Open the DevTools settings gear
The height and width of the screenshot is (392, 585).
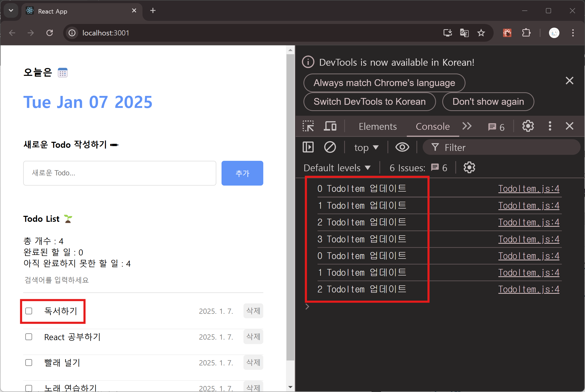(x=528, y=126)
